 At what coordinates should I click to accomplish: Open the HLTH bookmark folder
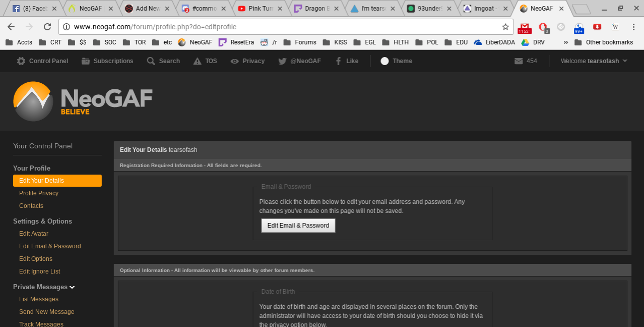396,42
